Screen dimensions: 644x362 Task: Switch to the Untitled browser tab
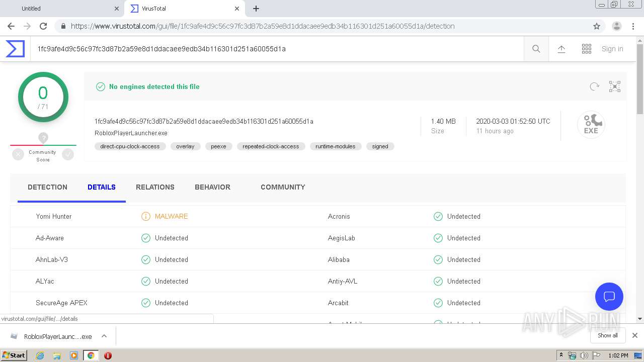tap(63, 9)
